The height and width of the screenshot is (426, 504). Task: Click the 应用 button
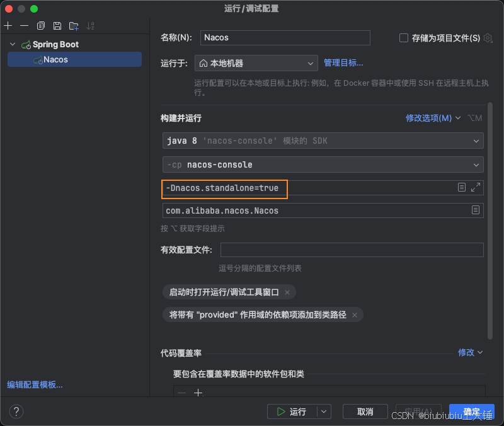(418, 412)
